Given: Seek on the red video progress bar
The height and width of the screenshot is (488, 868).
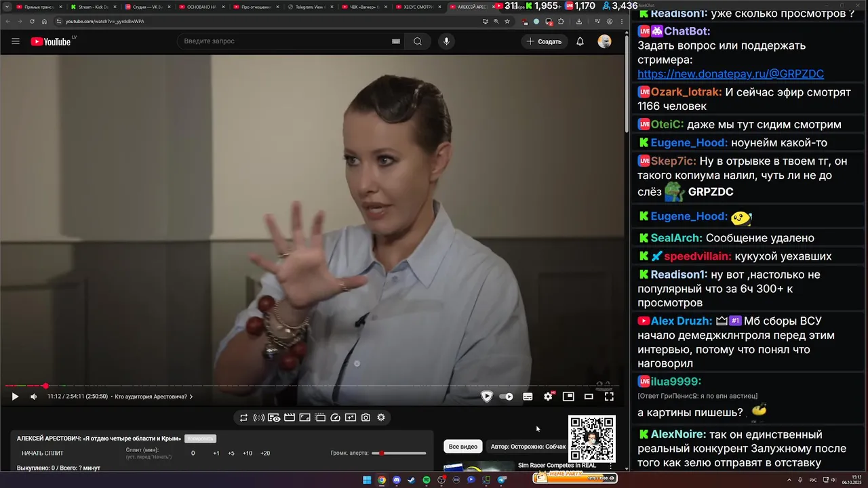Looking at the screenshot, I should (312, 386).
